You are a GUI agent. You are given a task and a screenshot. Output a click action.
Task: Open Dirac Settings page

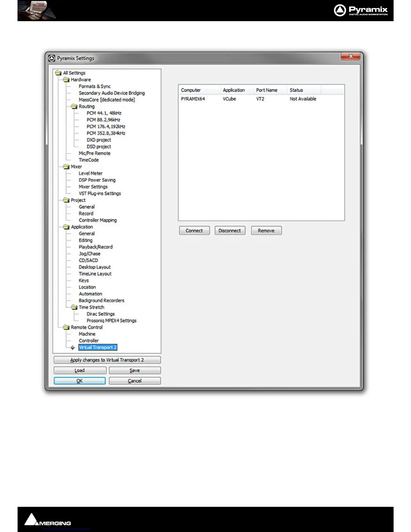click(101, 314)
